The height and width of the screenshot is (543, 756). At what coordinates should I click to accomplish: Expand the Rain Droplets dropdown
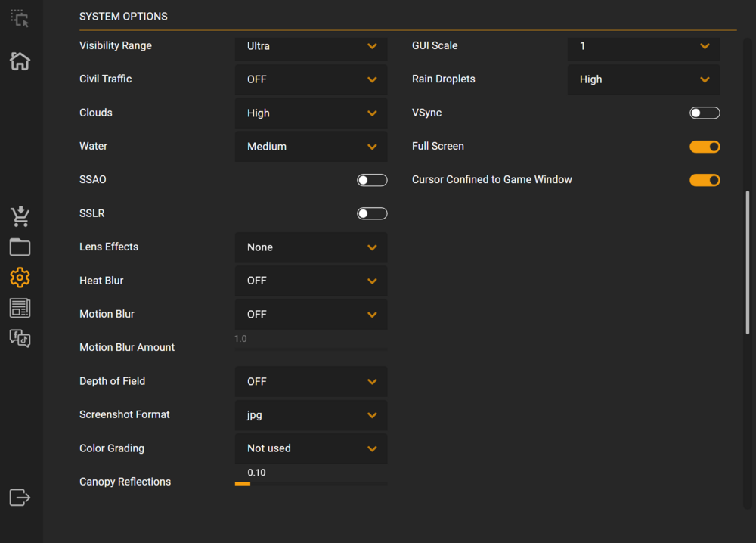coord(643,79)
